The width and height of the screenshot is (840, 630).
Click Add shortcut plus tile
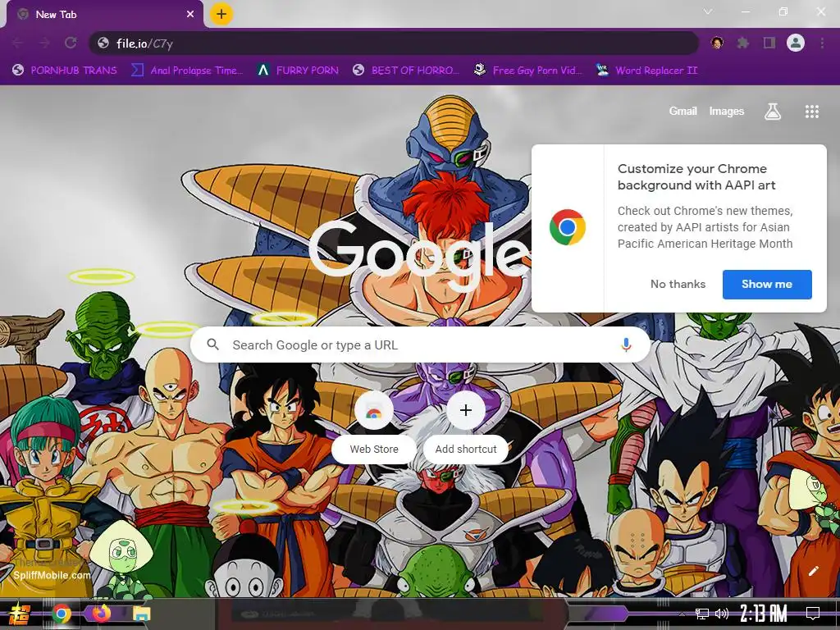pyautogui.click(x=466, y=427)
